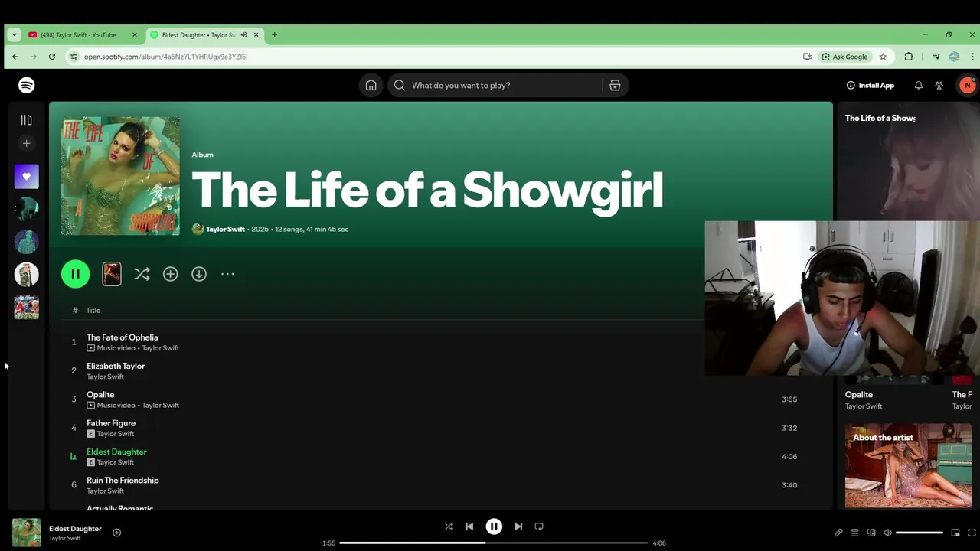This screenshot has height=551, width=980.
Task: Click the playing track Eldest Daughter in the list
Action: tap(116, 452)
